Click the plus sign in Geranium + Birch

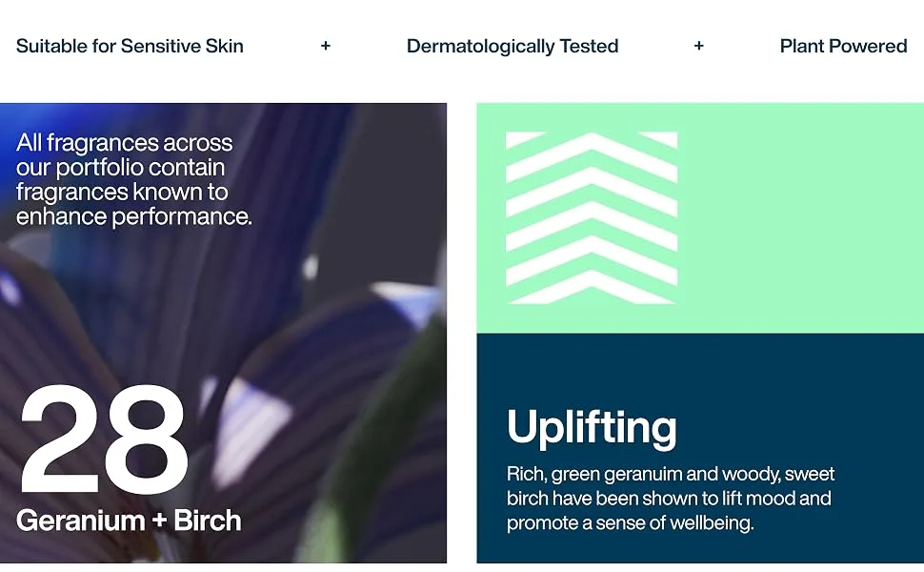[159, 521]
